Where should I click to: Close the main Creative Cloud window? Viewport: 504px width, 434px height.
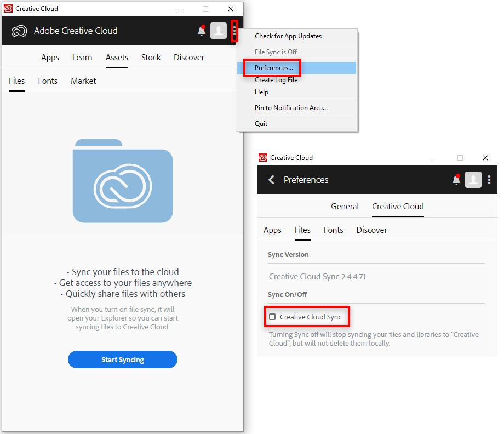click(231, 9)
